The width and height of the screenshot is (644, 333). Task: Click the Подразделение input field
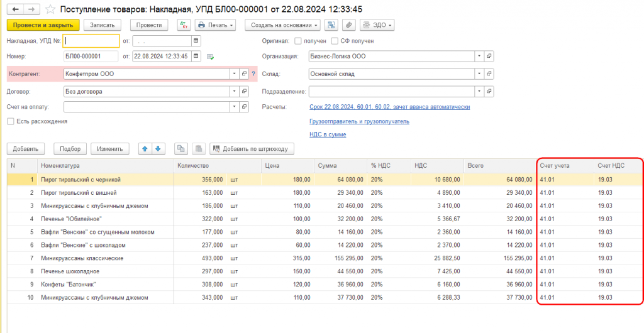391,92
